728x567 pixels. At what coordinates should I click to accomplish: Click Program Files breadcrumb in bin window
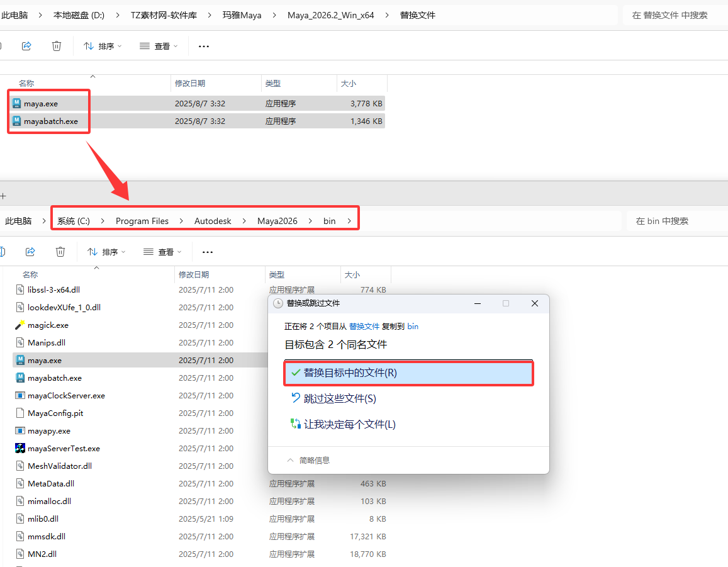142,221
